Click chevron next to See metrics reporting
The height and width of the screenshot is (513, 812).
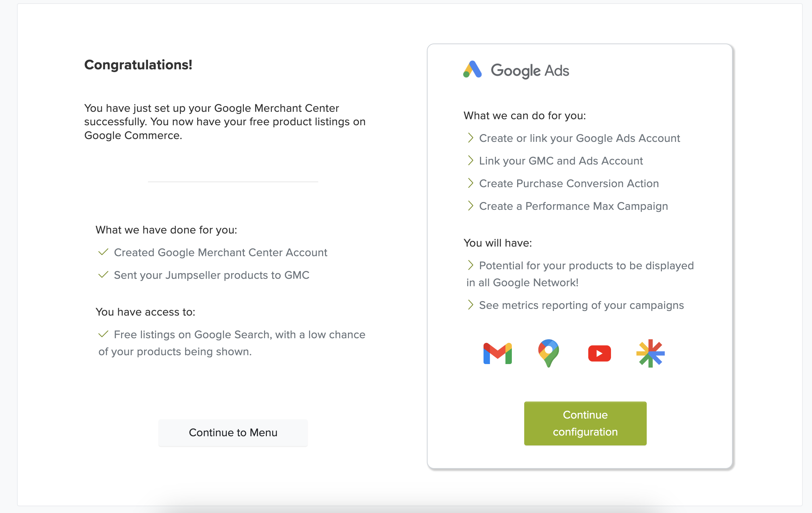pos(470,305)
